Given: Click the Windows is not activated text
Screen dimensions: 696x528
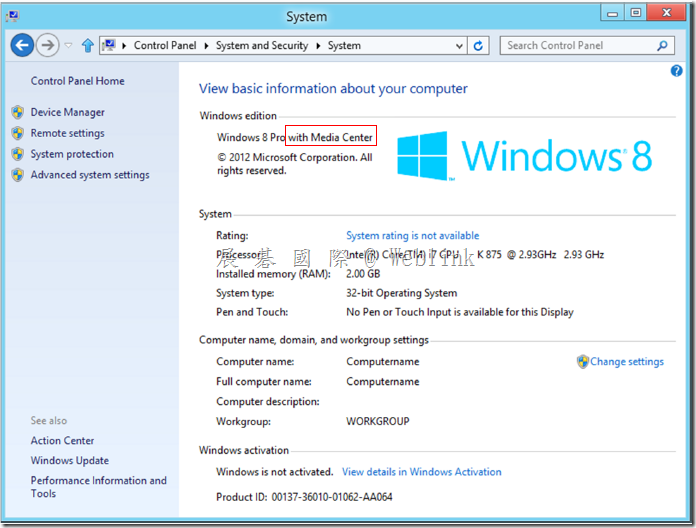Looking at the screenshot, I should coord(275,472).
